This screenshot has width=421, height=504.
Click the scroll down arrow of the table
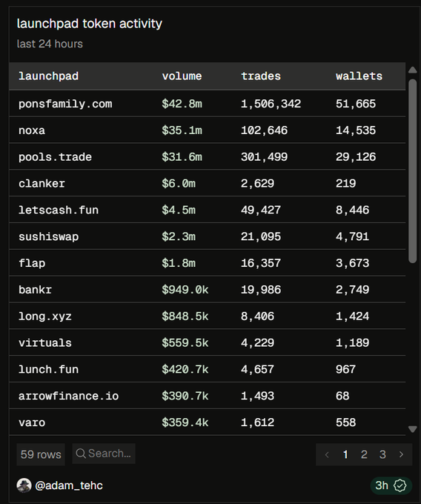coord(412,429)
